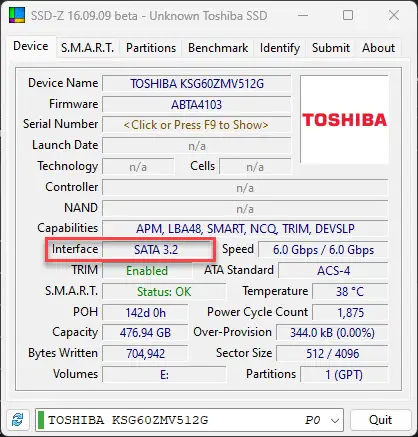The width and height of the screenshot is (418, 437).
Task: Minimize the SSD-Z window
Action: pyautogui.click(x=303, y=15)
